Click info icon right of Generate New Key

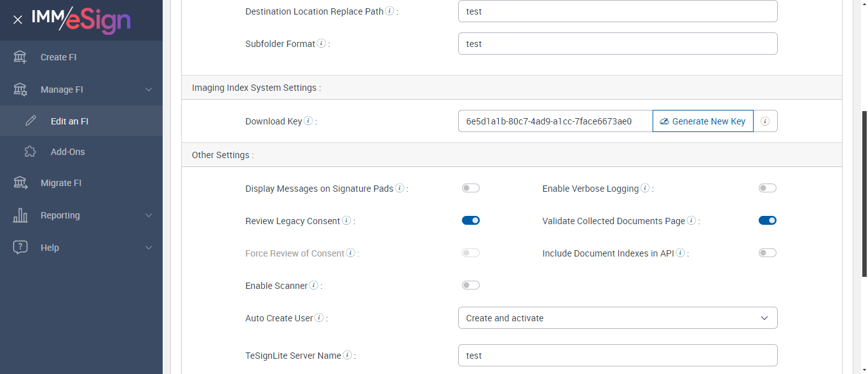click(x=765, y=121)
